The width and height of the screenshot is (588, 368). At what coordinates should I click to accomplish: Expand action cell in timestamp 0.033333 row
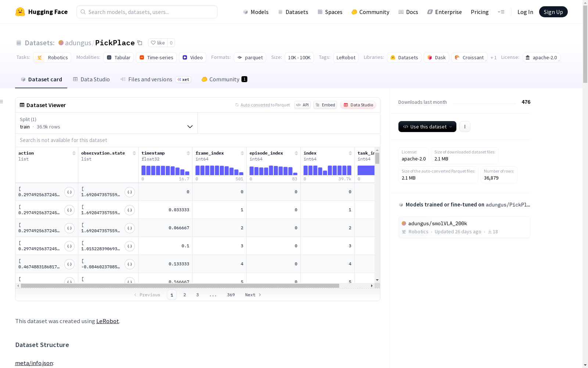pyautogui.click(x=69, y=210)
